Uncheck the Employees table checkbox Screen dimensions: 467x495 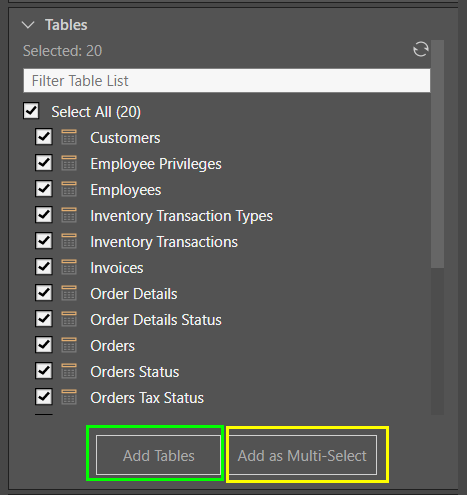click(x=44, y=189)
